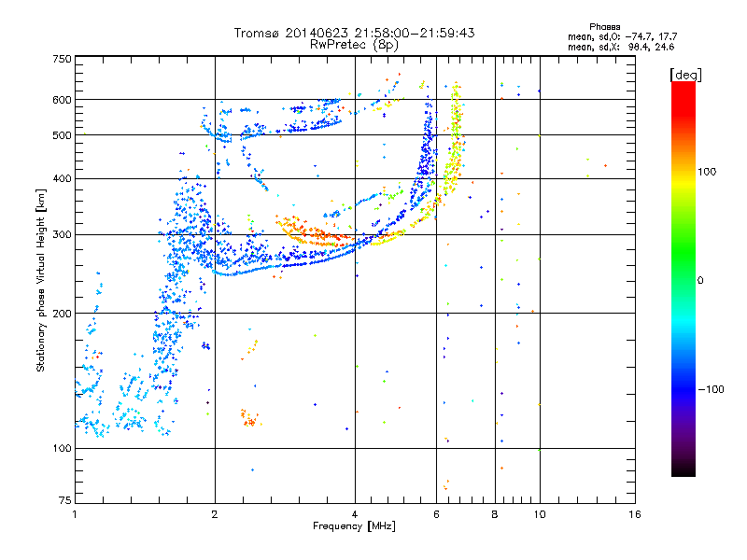Click the y-axis label '600'
The width and height of the screenshot is (747, 560).
point(62,100)
